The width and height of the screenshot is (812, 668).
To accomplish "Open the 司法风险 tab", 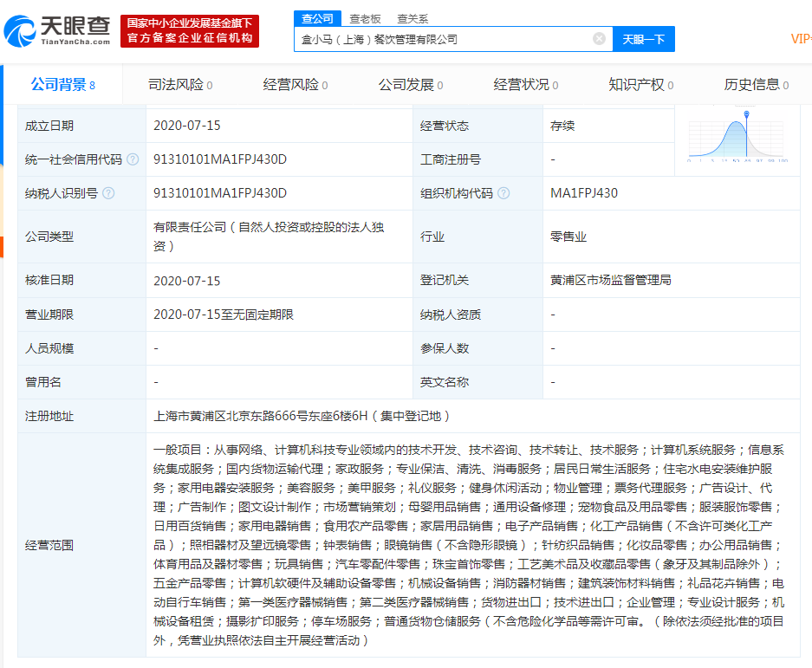I will (180, 84).
